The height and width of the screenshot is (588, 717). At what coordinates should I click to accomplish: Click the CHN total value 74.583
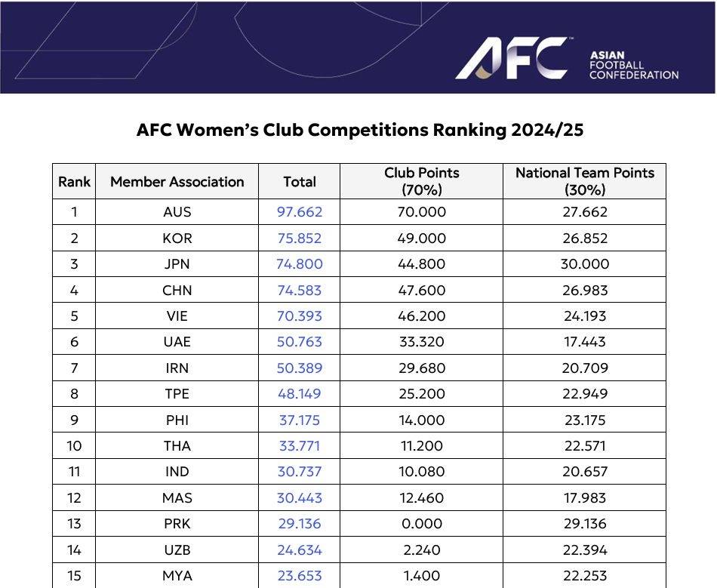pyautogui.click(x=300, y=291)
